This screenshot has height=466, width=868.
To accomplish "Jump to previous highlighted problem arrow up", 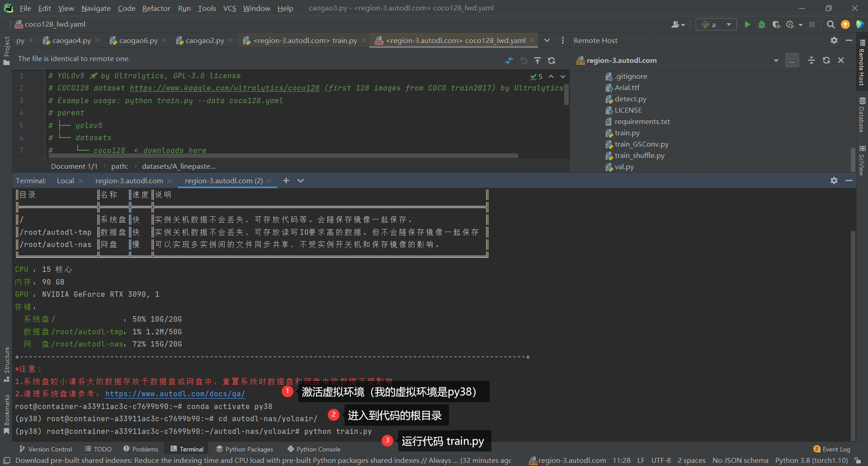I will coord(551,76).
